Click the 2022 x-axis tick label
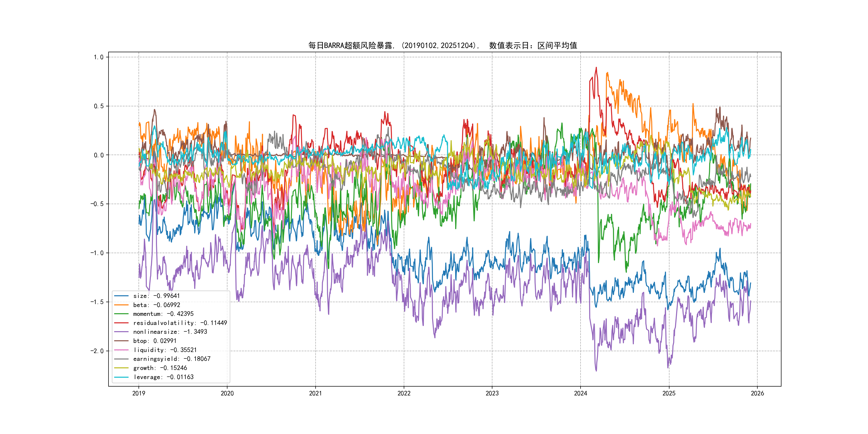The image size is (868, 434). 404,393
